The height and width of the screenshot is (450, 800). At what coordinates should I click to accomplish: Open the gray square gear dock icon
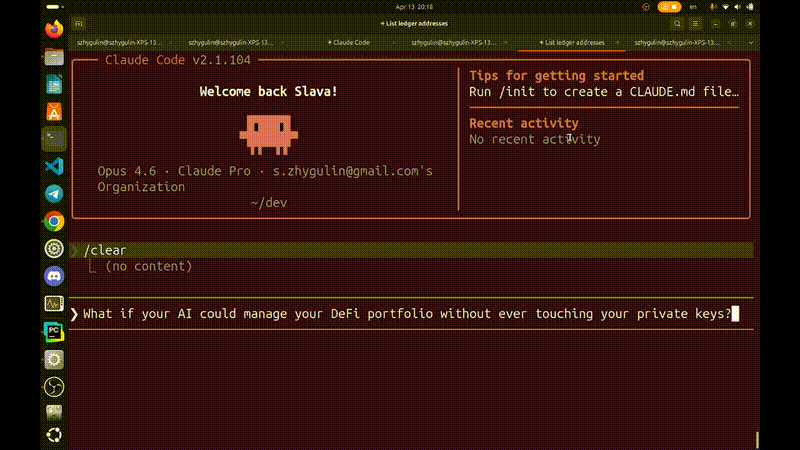[x=54, y=359]
